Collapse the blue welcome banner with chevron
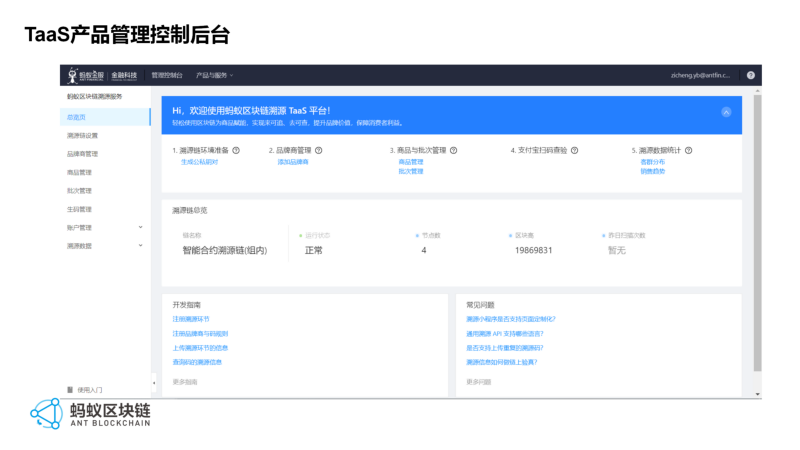This screenshot has height=450, width=800. pos(726,112)
